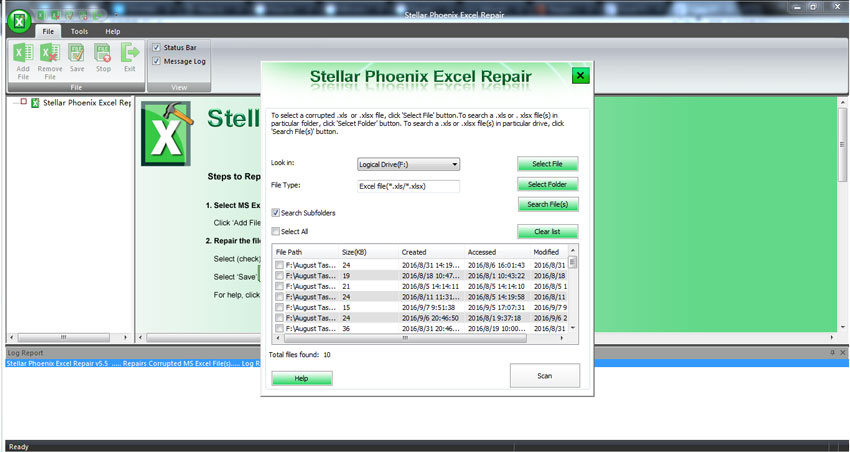
Task: Click the Select Folder button
Action: tap(547, 184)
